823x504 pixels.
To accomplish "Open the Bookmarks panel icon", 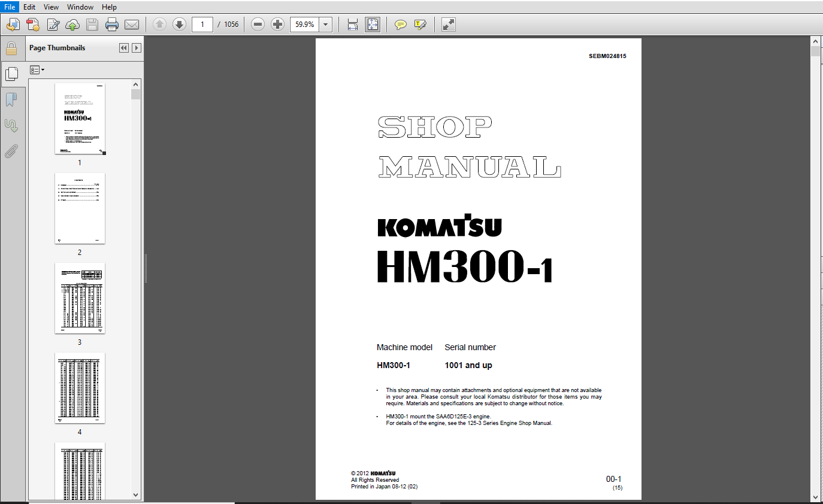I will pos(11,99).
